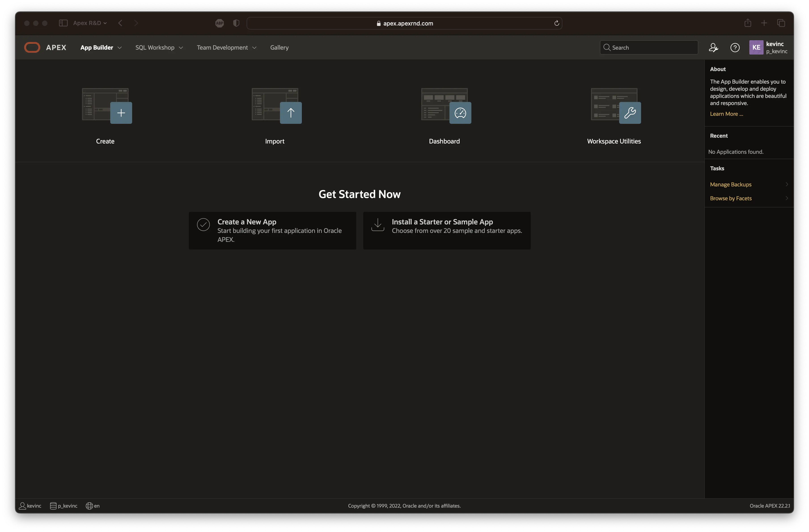Open the Import application icon
Viewport: 809px width, 532px height.
coord(276,106)
